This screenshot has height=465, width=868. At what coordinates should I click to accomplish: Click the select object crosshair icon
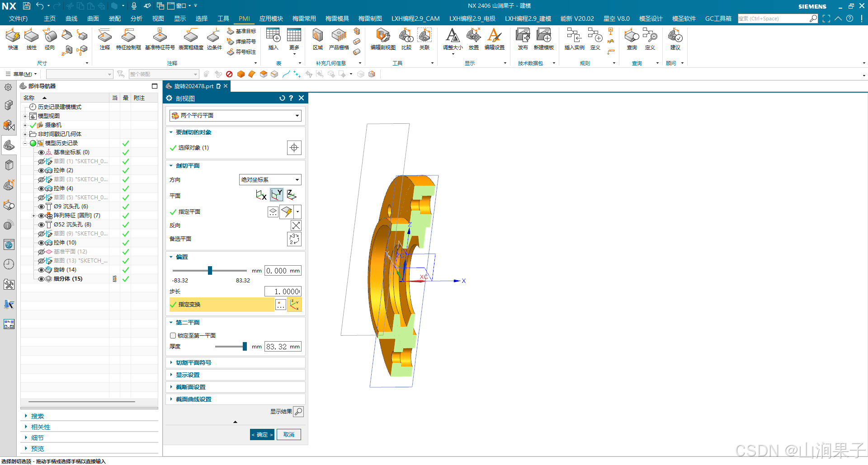point(294,148)
